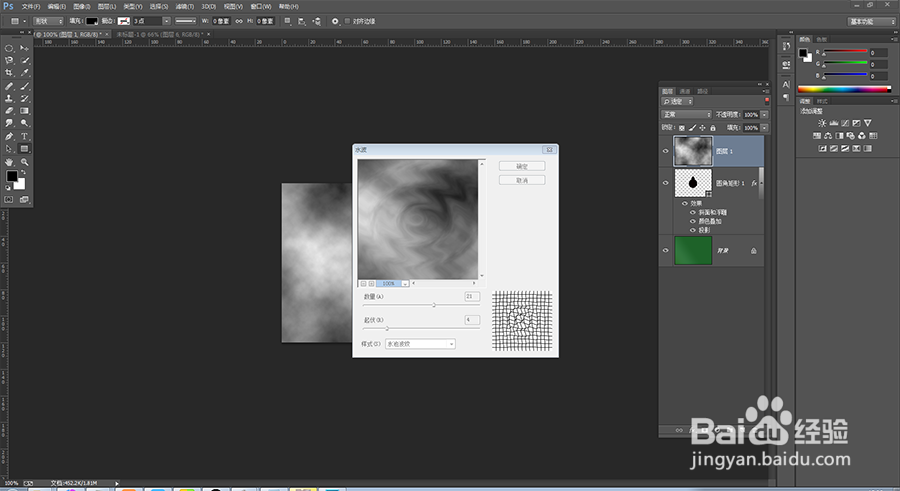Hide 图层 1 layer visibility eye
This screenshot has height=491, width=900.
pos(666,151)
